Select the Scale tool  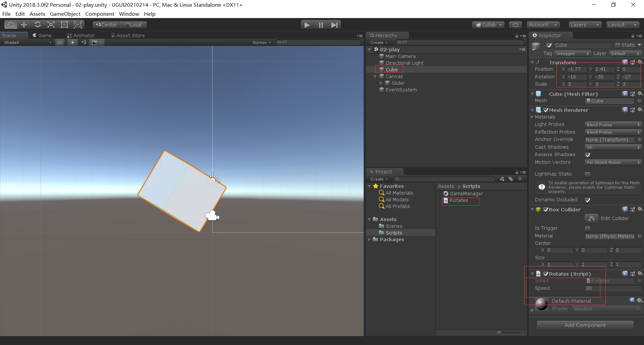pos(51,24)
